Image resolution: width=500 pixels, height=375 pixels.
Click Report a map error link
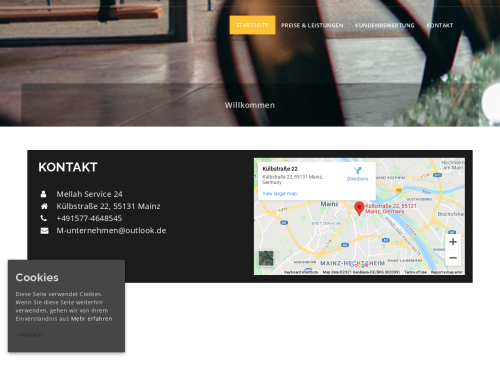[447, 272]
